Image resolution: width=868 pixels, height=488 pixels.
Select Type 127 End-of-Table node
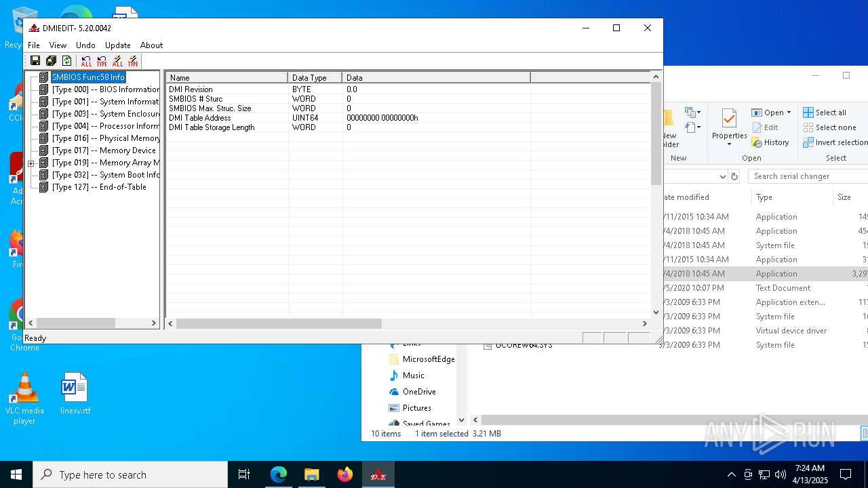pos(99,187)
